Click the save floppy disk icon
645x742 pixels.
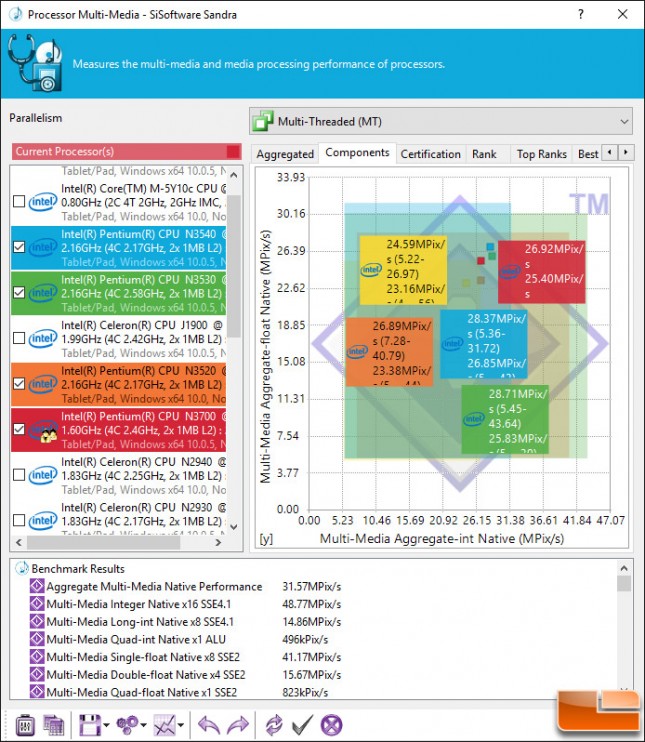[89, 725]
